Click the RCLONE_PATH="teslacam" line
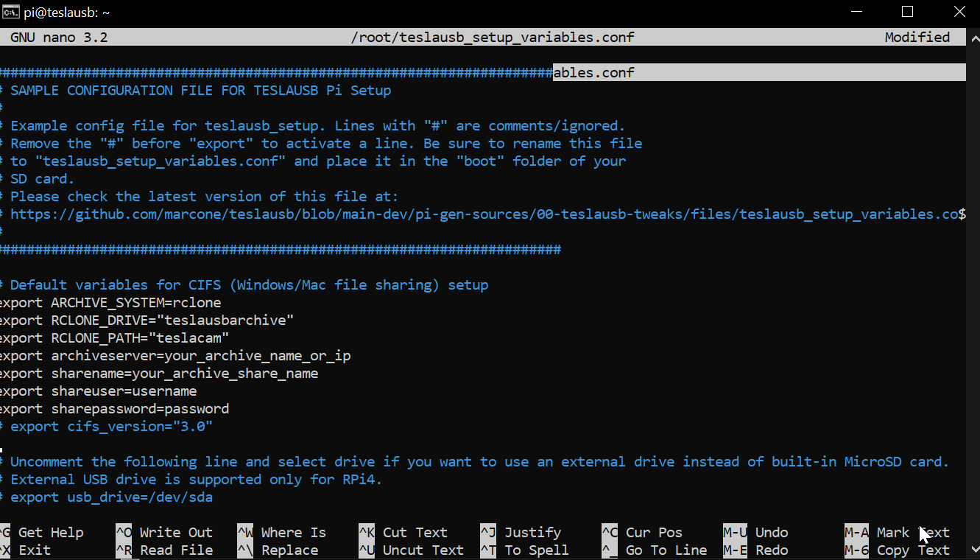980x560 pixels. coord(114,338)
